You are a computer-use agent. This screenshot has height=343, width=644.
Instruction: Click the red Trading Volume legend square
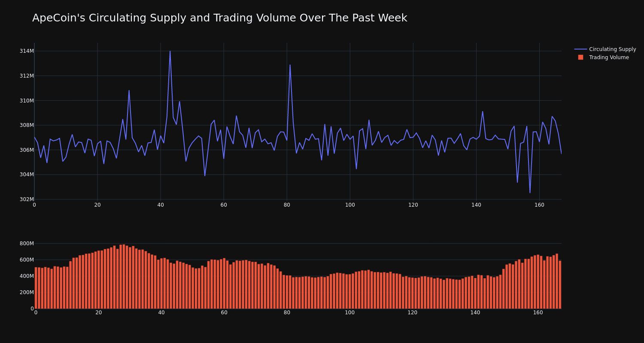580,57
